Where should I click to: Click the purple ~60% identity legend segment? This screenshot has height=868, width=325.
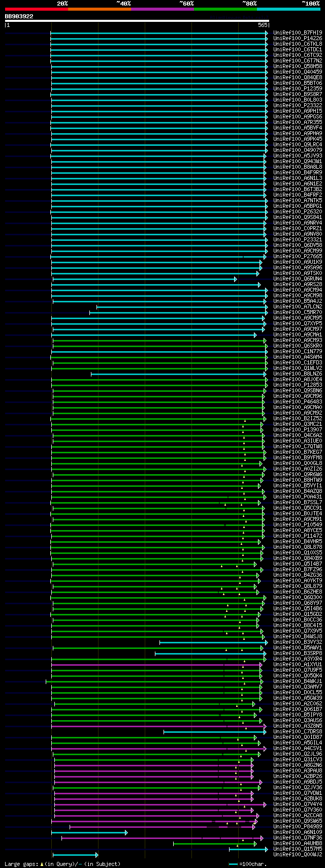pos(162,9)
